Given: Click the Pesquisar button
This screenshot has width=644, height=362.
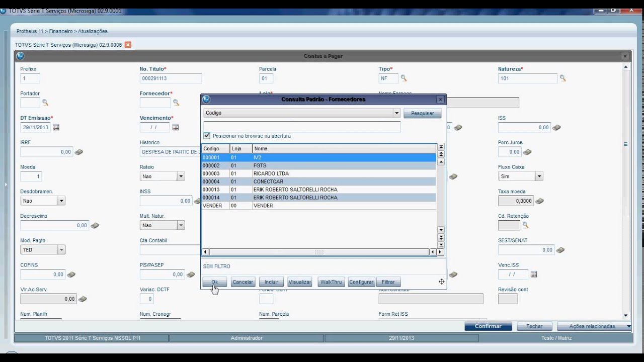Looking at the screenshot, I should point(423,113).
